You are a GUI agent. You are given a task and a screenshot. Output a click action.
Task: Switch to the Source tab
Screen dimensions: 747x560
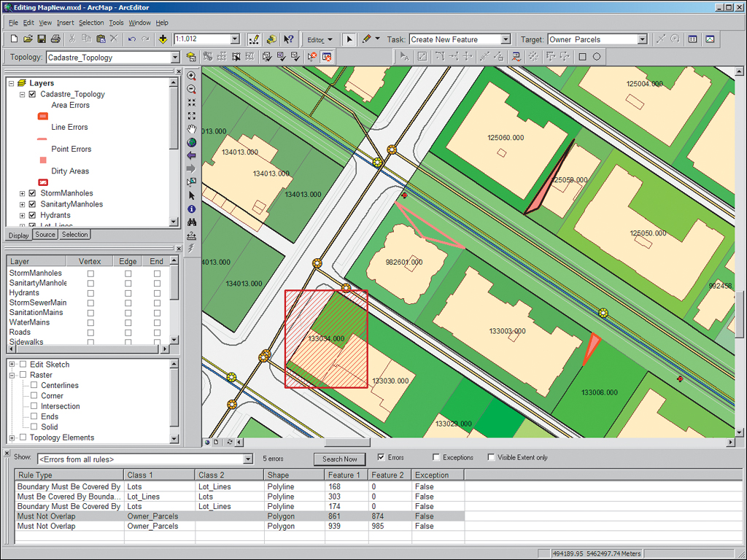click(x=45, y=235)
